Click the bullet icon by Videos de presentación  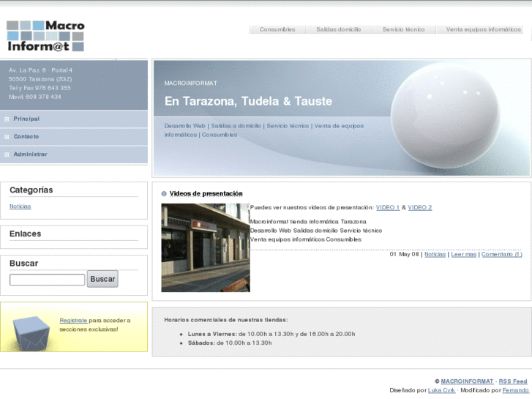pos(164,193)
